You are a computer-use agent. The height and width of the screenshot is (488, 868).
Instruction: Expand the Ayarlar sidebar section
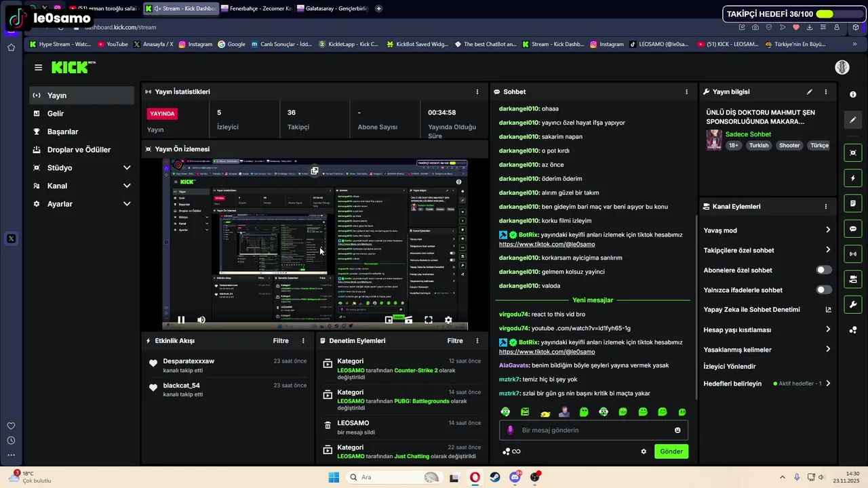pos(81,204)
